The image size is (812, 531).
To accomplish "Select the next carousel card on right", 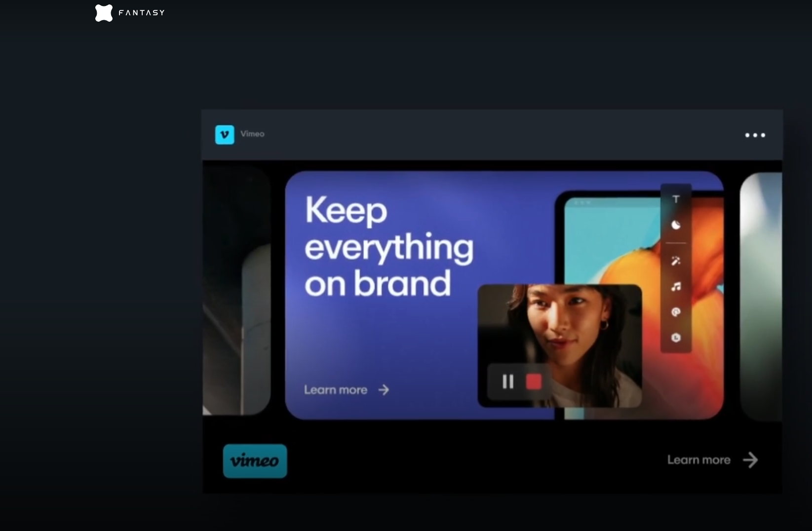I will coord(761,296).
